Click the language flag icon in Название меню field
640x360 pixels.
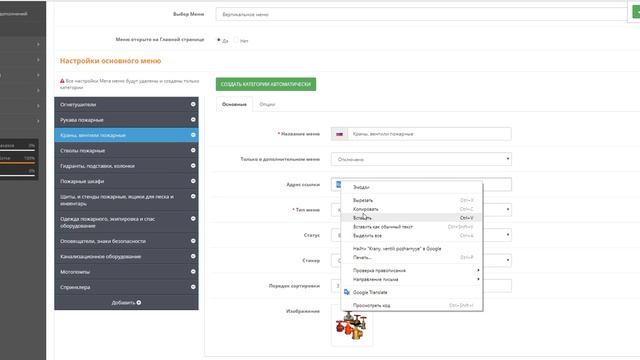(x=340, y=134)
